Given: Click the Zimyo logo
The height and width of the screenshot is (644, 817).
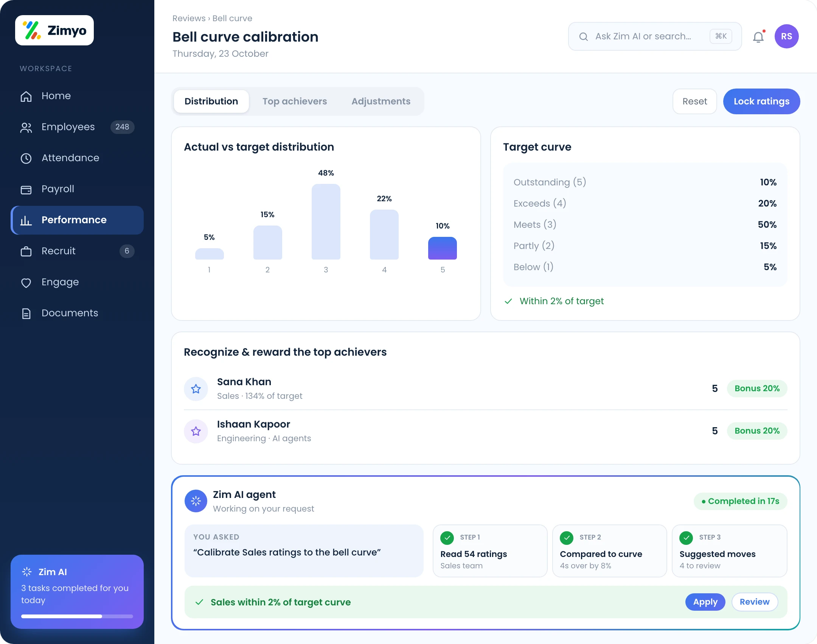Looking at the screenshot, I should (x=54, y=30).
